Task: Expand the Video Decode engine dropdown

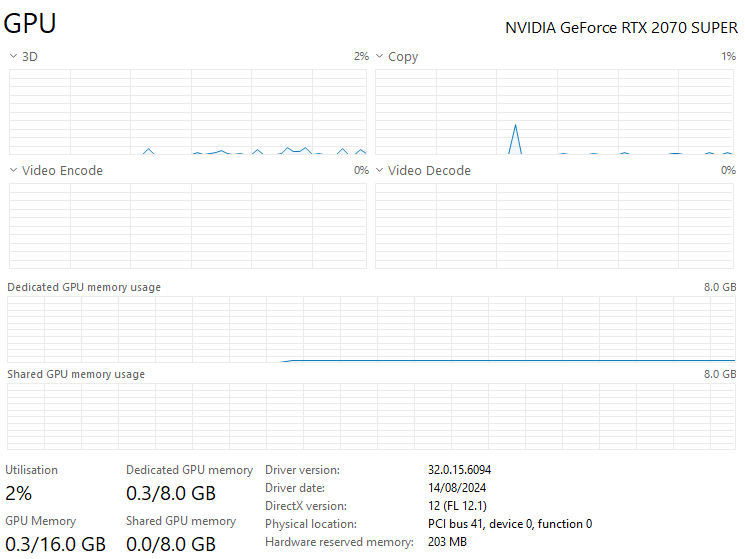Action: (380, 171)
